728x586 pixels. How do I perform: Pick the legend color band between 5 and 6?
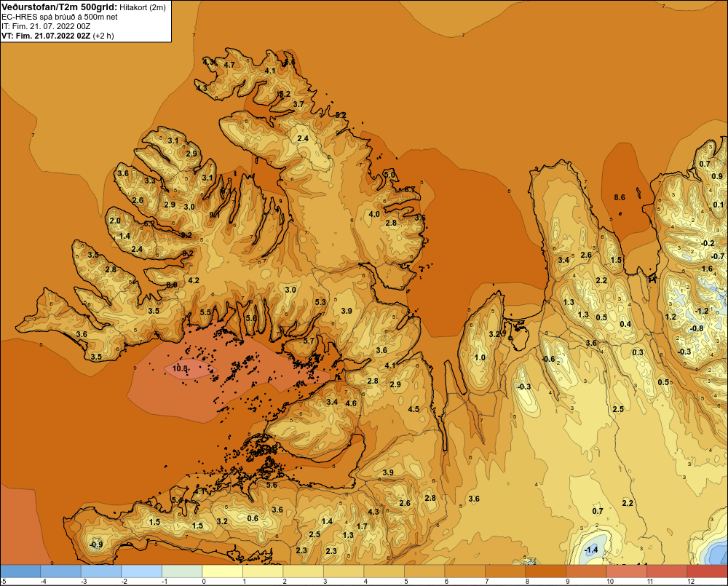(x=424, y=571)
